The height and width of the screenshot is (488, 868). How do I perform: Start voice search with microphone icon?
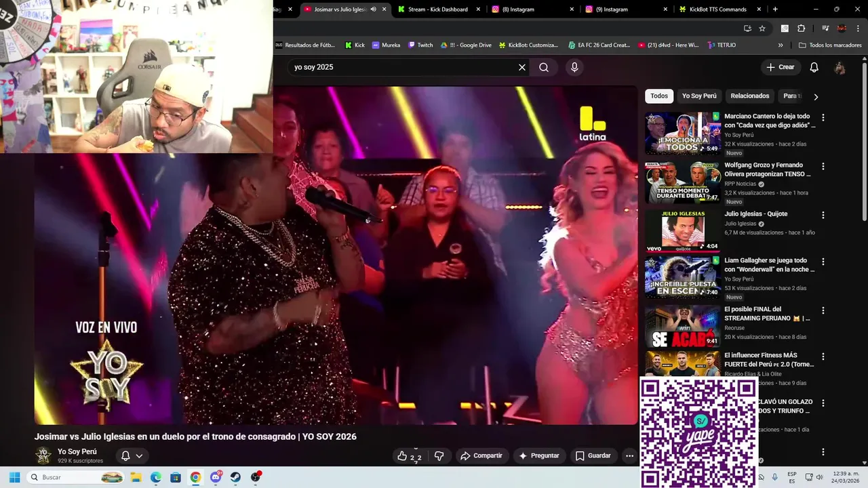[574, 67]
